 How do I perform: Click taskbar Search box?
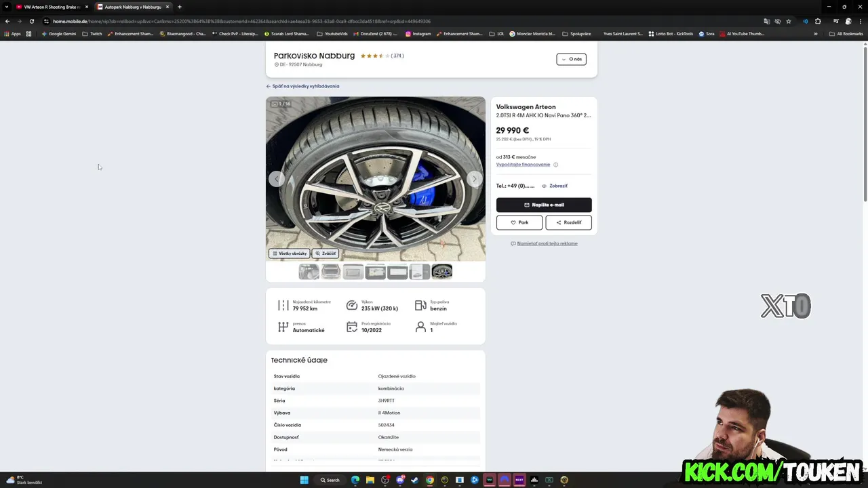click(x=330, y=480)
